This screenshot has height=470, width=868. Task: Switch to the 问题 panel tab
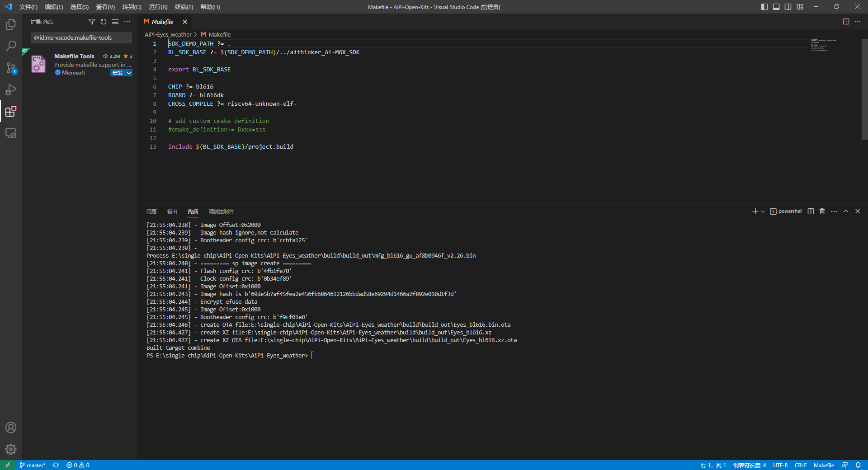click(151, 211)
